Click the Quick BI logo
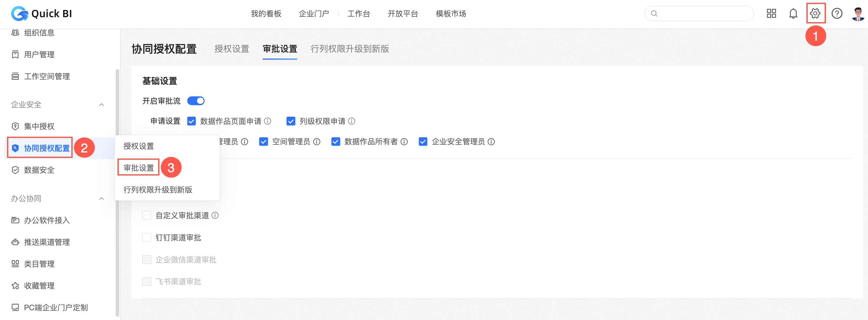 (42, 13)
